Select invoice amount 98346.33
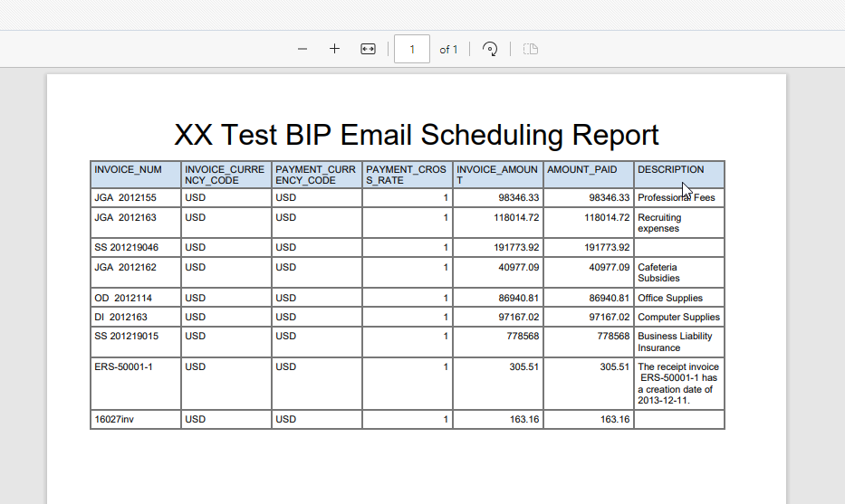The height and width of the screenshot is (504, 845). (x=518, y=197)
